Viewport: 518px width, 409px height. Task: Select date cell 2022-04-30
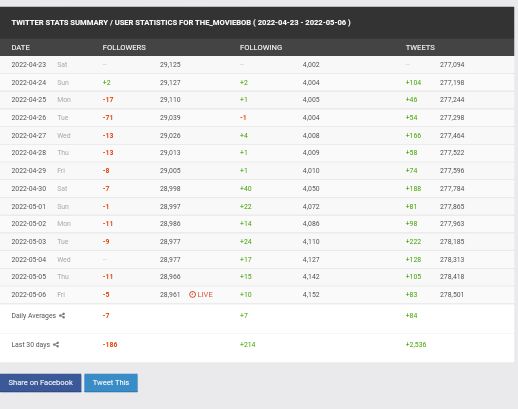(x=29, y=189)
